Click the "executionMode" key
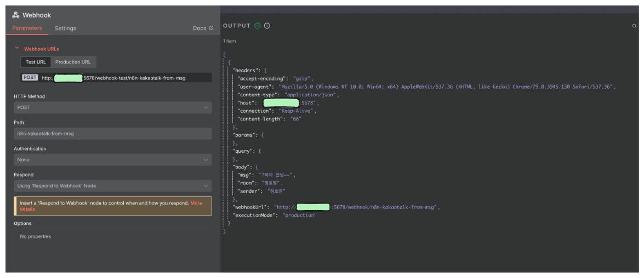The height and width of the screenshot is (278, 644). pyautogui.click(x=255, y=215)
